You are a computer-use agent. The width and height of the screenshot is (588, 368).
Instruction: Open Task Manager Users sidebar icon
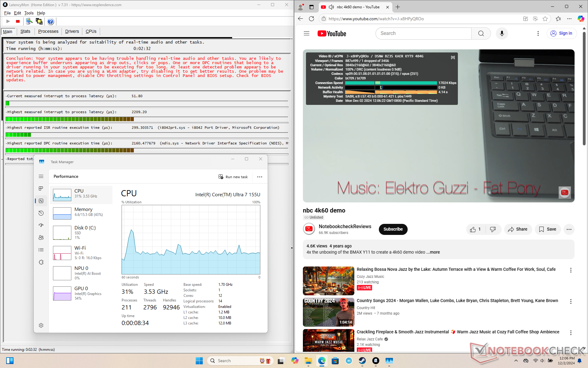(41, 238)
